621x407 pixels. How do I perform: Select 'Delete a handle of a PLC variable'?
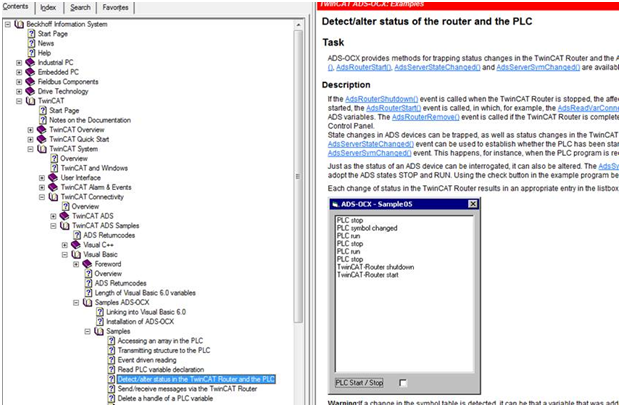tap(165, 399)
